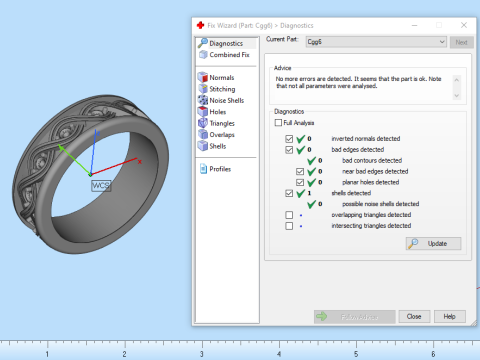The width and height of the screenshot is (480, 360).
Task: Click 'inverted normals detected' text
Action: [366, 138]
